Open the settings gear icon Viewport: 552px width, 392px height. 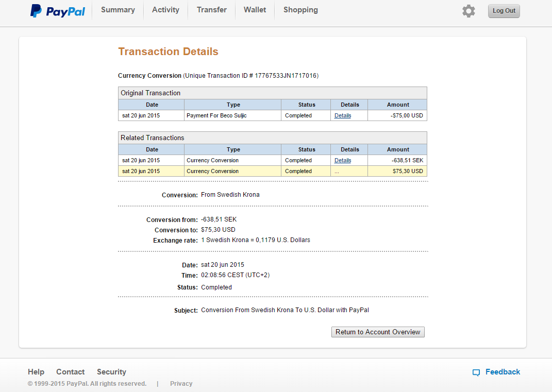coord(469,11)
